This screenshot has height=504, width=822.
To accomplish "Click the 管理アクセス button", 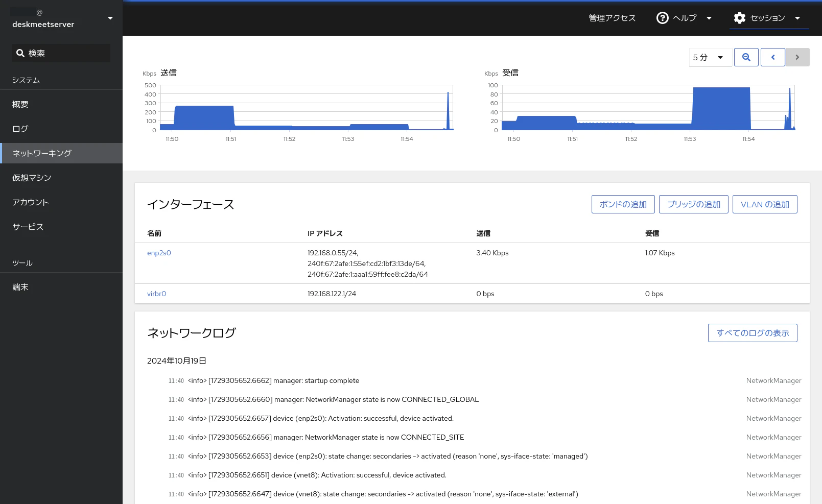I will coord(612,18).
